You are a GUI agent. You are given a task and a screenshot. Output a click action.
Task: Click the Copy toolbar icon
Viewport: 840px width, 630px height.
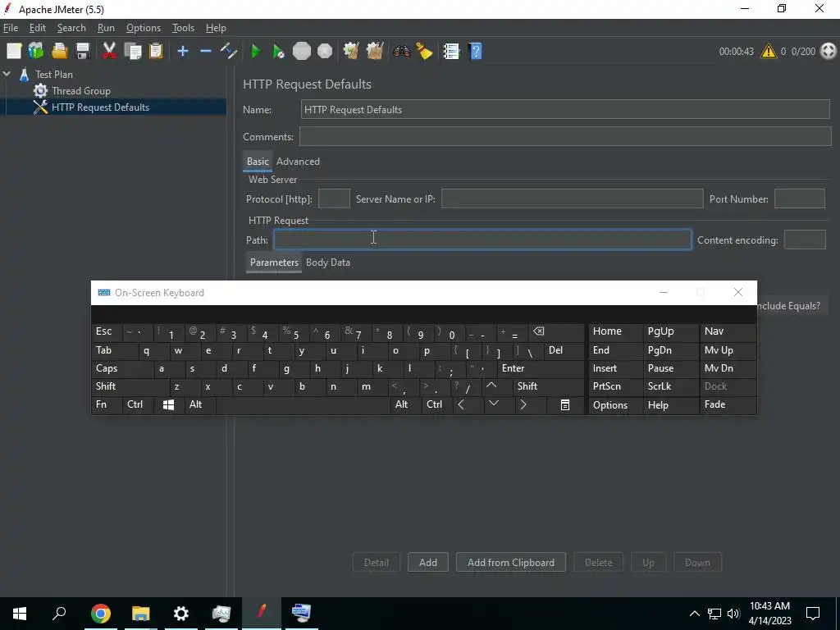[132, 52]
